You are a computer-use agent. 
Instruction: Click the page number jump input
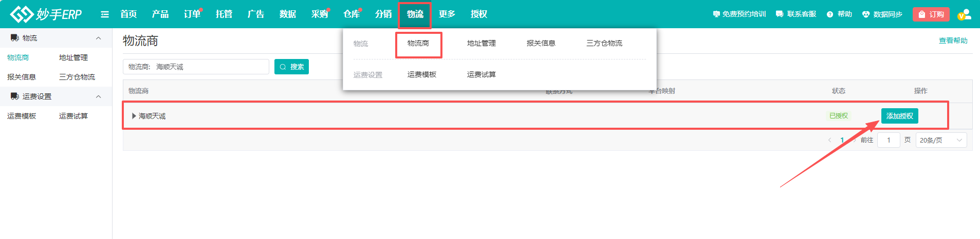tap(889, 140)
